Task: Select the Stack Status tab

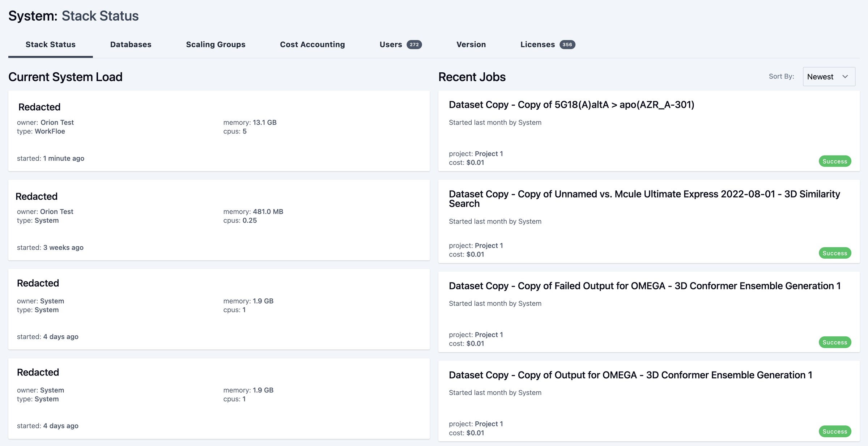Action: [50, 44]
